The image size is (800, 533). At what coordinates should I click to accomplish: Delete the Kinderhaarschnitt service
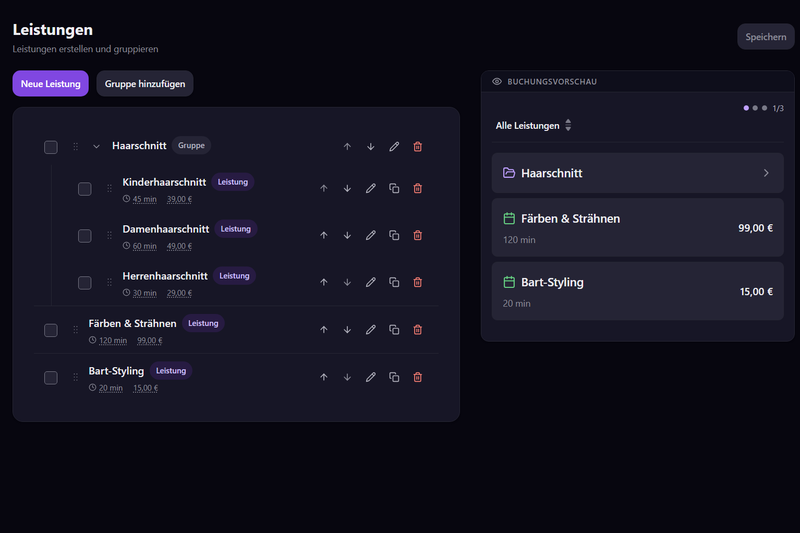click(417, 189)
